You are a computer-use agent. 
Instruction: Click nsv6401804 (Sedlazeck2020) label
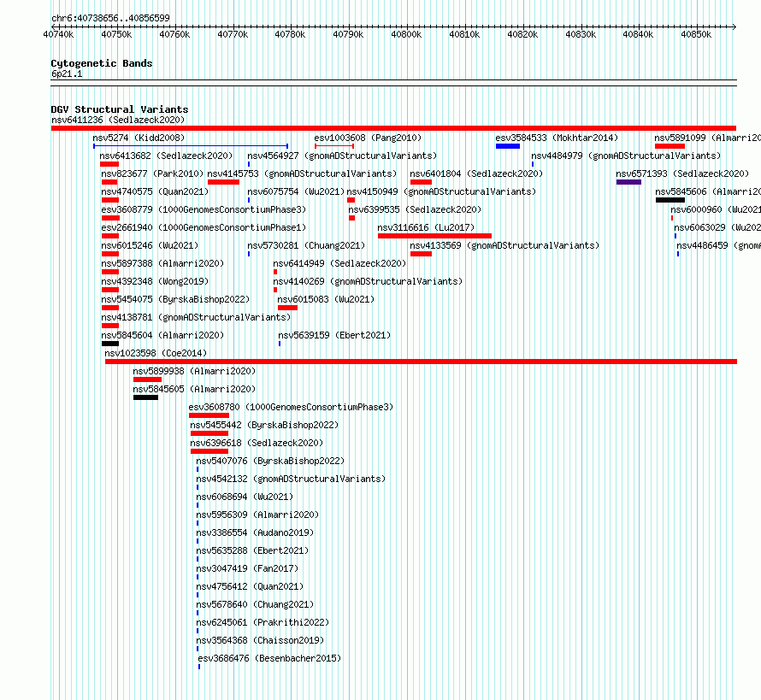[476, 174]
